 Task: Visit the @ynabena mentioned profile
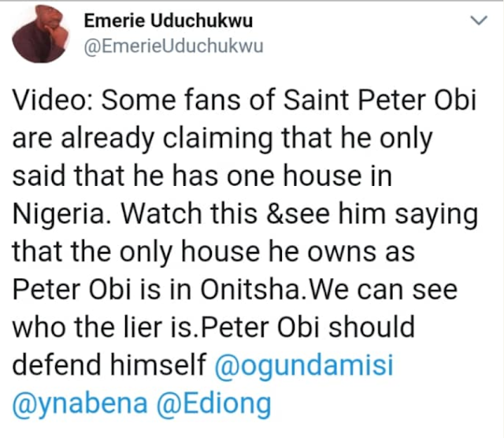[80, 403]
